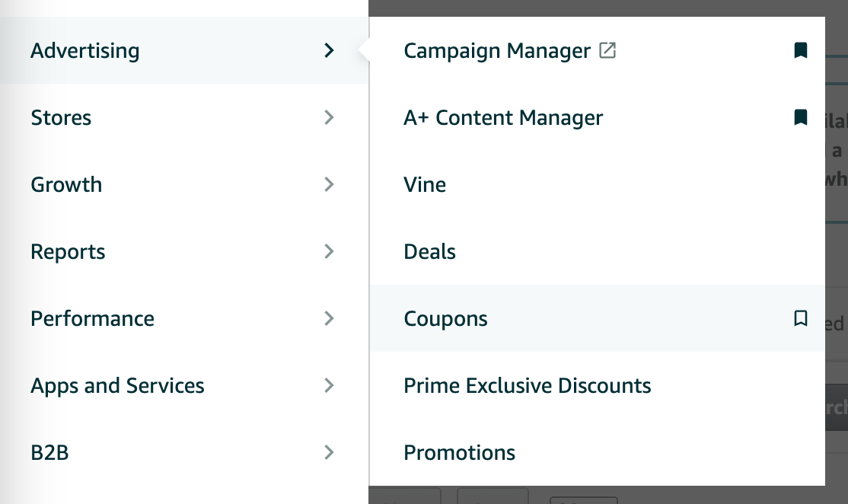Select the Performance menu category
The height and width of the screenshot is (504, 848).
tap(92, 319)
